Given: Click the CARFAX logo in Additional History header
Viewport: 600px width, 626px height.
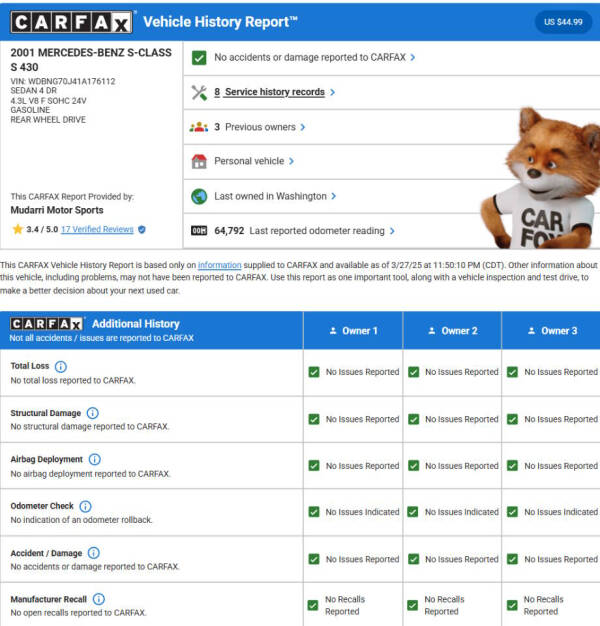Looking at the screenshot, I should click(47, 323).
